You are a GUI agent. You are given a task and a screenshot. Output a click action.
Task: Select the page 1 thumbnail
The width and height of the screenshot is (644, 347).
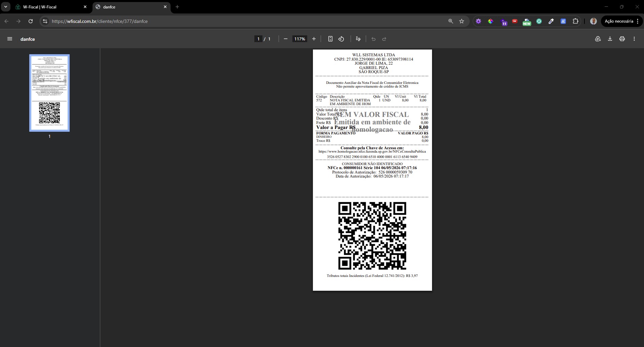pyautogui.click(x=49, y=93)
